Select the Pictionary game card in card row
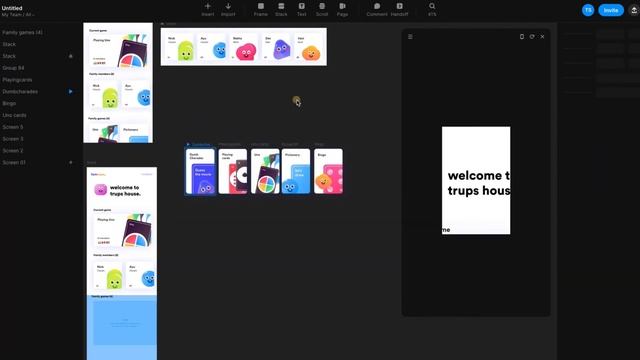 coord(296,171)
